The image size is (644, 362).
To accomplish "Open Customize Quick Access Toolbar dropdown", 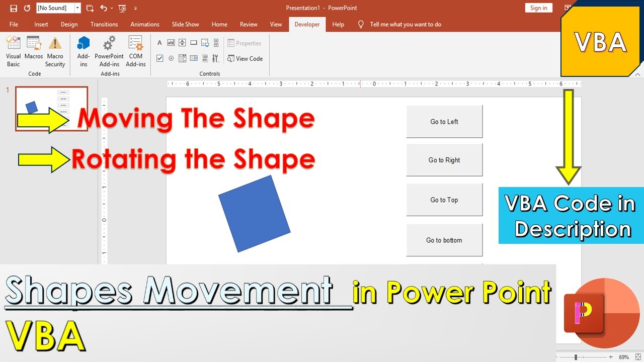I will point(135,8).
